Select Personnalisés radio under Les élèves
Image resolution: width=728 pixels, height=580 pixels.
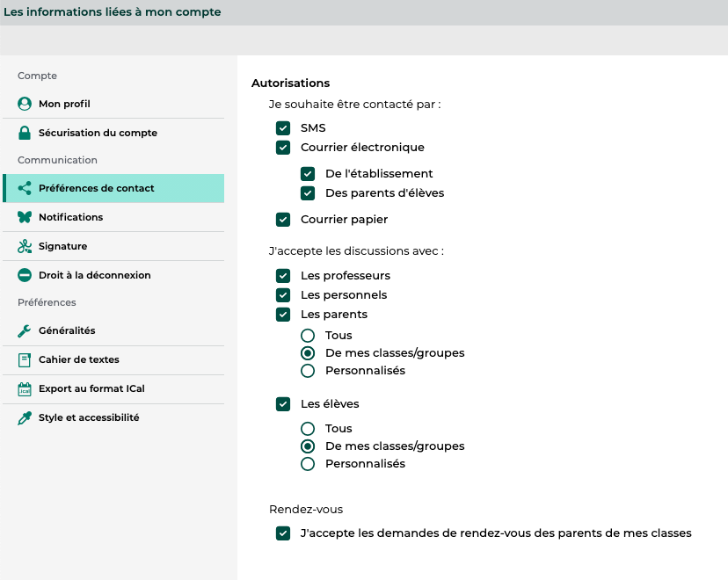pos(308,464)
